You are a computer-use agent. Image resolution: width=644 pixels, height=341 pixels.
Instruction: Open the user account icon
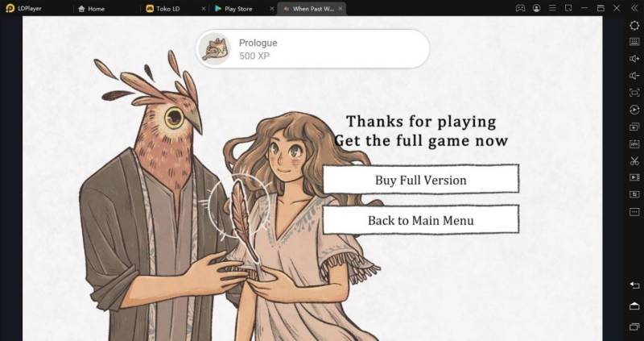tap(536, 8)
